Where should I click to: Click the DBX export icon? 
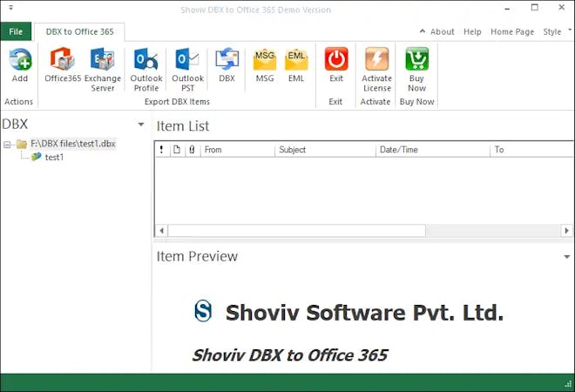(x=227, y=59)
